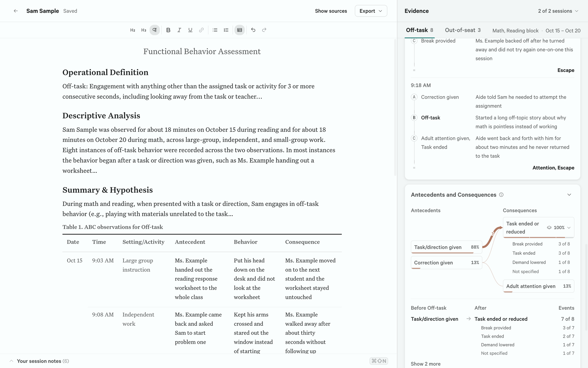Click the Attention, Escape function label
This screenshot has width=588, height=368.
point(553,168)
